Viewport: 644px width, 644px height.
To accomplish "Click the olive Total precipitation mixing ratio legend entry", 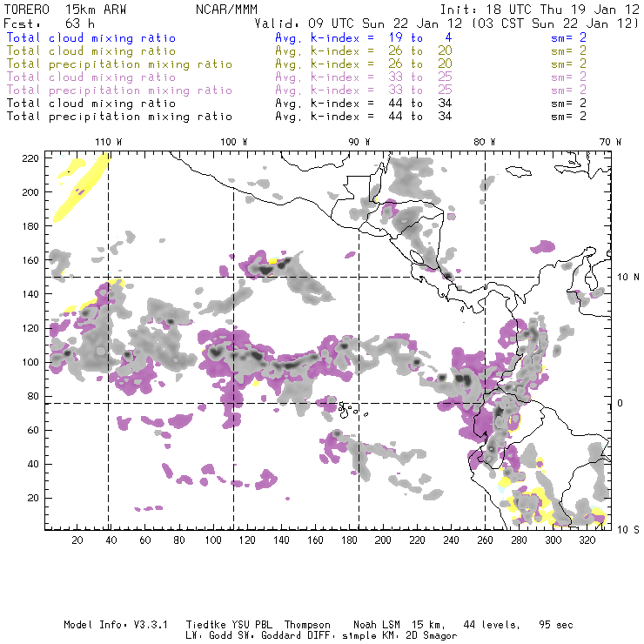I will 115,64.
